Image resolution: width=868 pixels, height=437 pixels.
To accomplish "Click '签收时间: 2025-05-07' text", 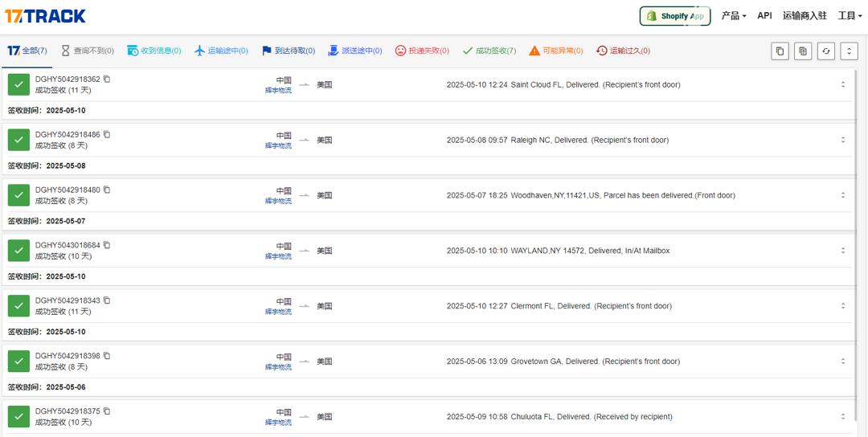I will [x=47, y=221].
